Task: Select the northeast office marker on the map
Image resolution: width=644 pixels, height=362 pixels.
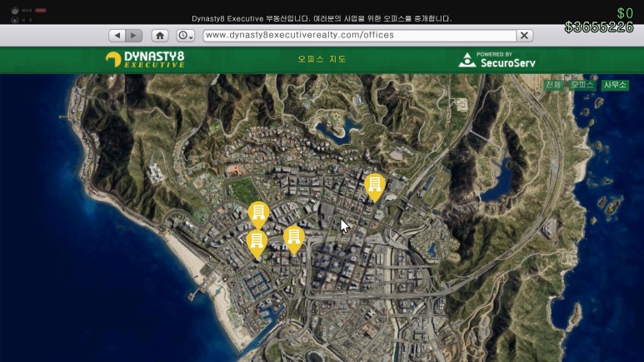Action: (375, 187)
